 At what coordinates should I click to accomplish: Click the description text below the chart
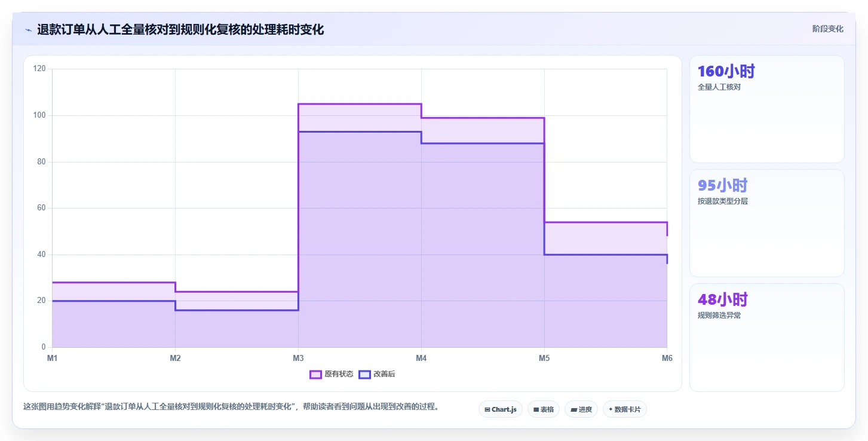[232, 407]
